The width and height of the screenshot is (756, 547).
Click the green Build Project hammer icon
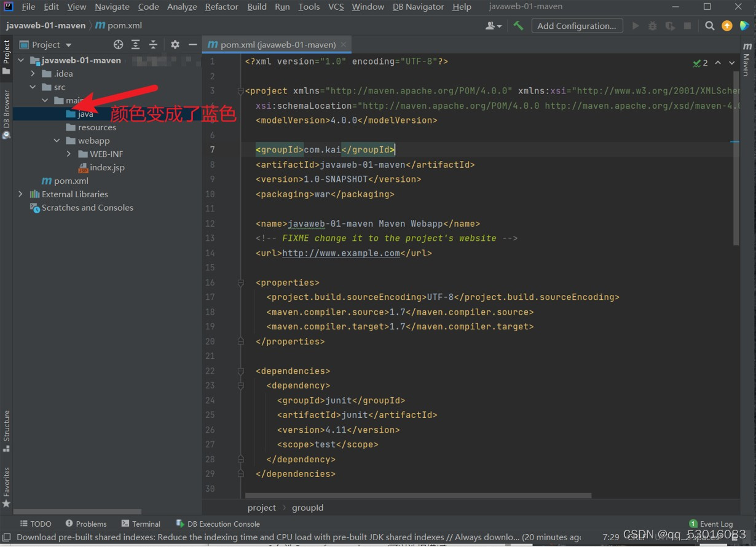click(518, 26)
